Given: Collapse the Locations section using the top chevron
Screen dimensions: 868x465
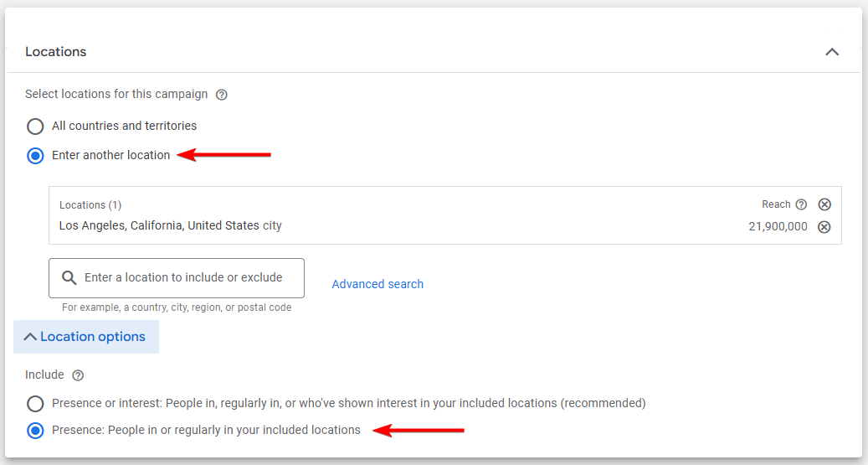Looking at the screenshot, I should point(831,52).
